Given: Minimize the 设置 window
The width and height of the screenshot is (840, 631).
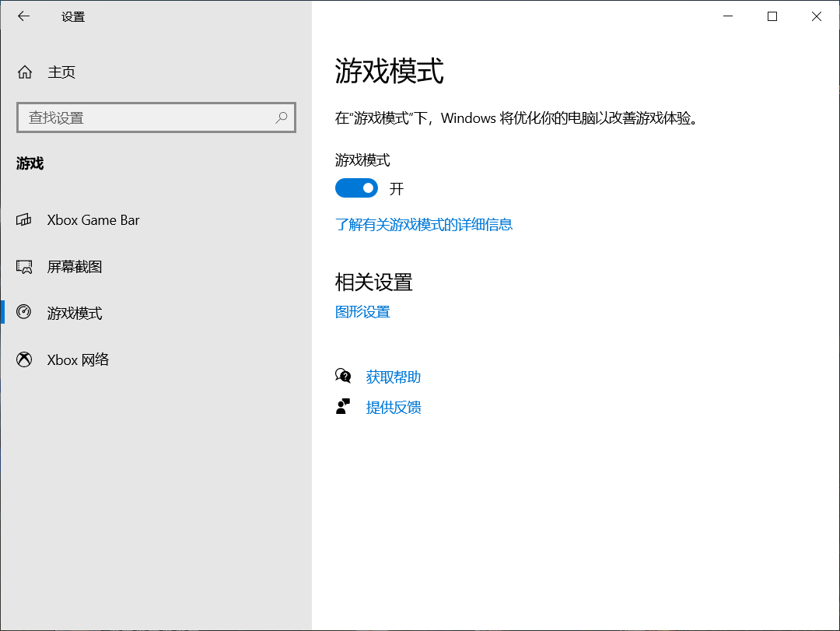Looking at the screenshot, I should coord(727,16).
